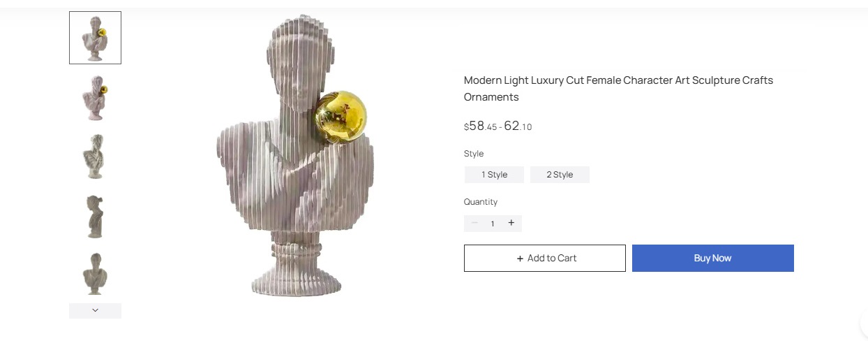
Task: Pick the fifth thumbnail above the chevron
Action: tap(95, 273)
